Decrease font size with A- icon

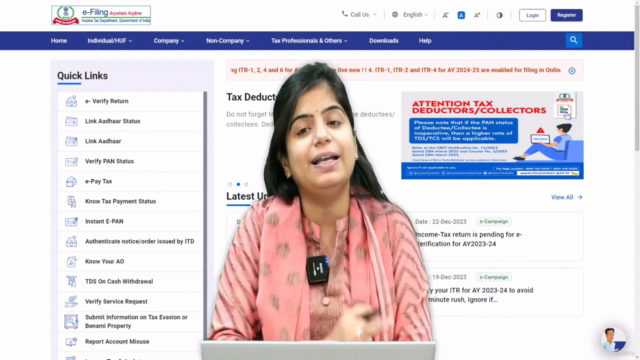click(x=445, y=15)
